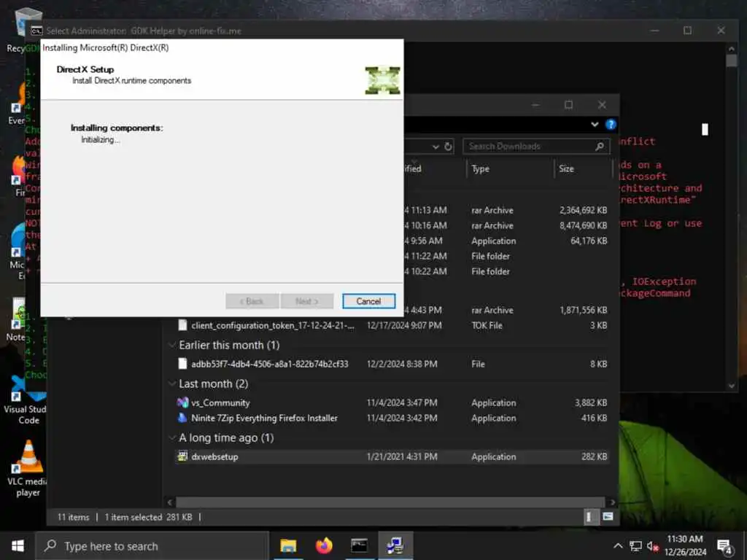Click the TOK File type cell
Viewport: 747px width, 560px height.
pos(487,325)
